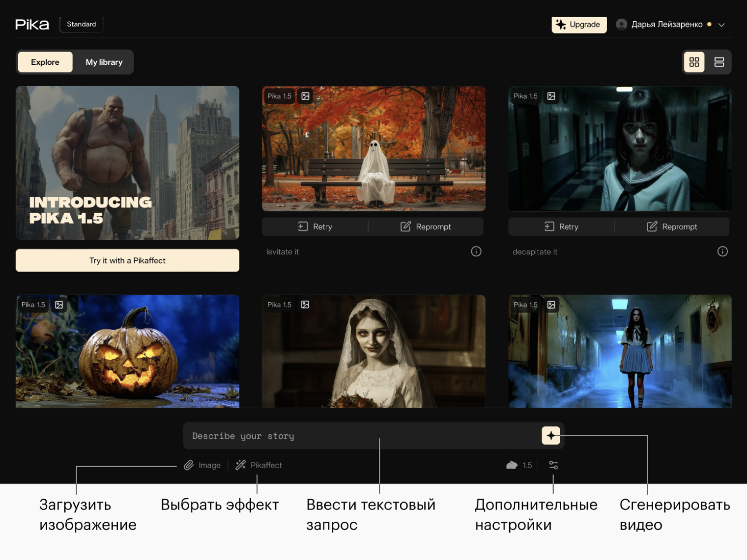The height and width of the screenshot is (560, 747).
Task: Attach an Image with the paperclip
Action: pyautogui.click(x=202, y=465)
